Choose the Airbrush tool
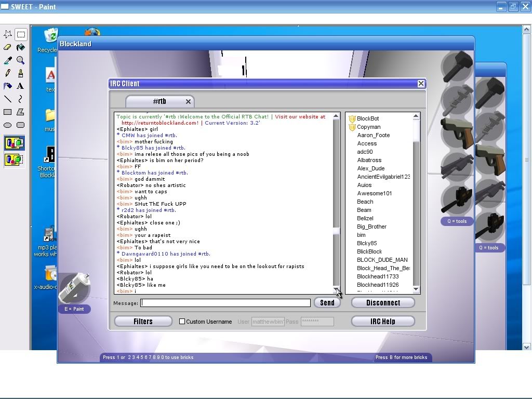Screen dimensions: 532x399 [7, 86]
